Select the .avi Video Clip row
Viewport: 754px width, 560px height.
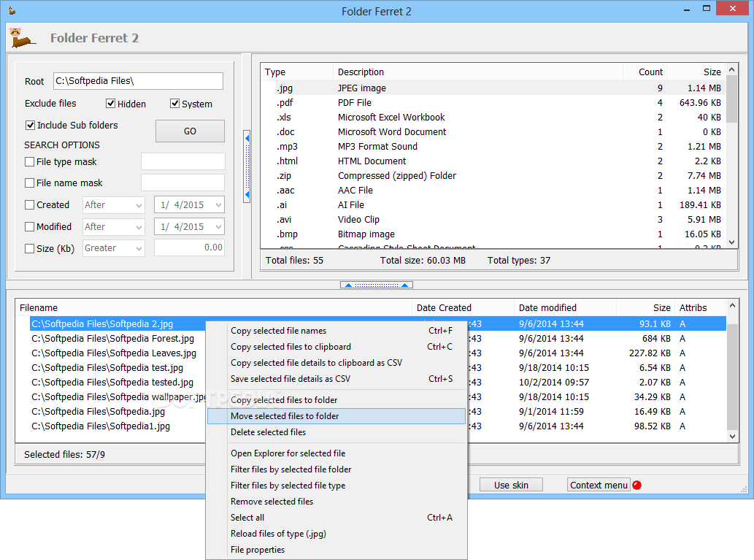coord(493,219)
